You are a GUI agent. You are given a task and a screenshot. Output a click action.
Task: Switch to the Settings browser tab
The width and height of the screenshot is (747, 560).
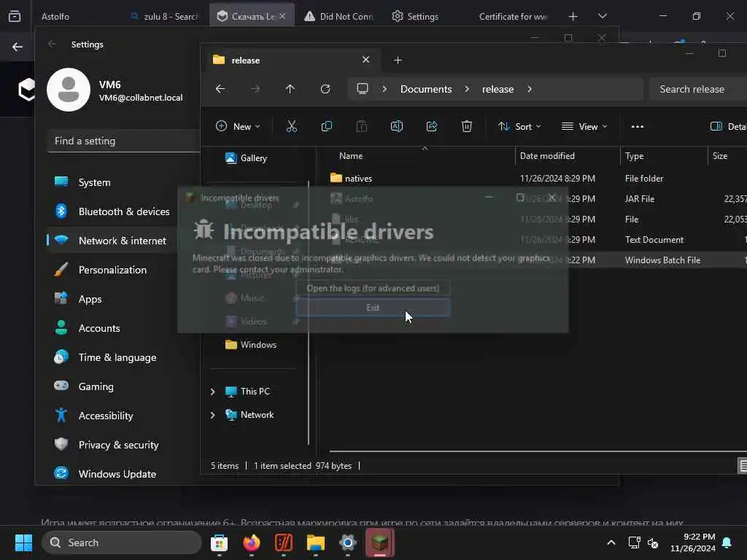[x=415, y=16]
